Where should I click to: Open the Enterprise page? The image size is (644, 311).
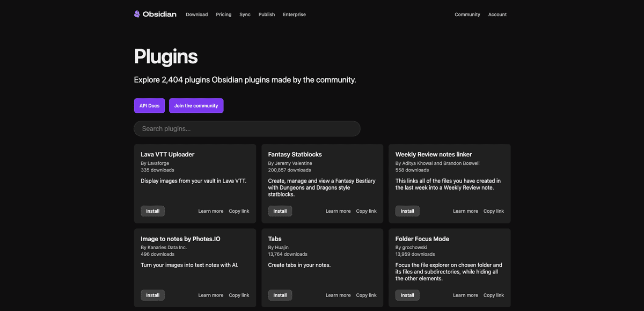[x=294, y=15]
